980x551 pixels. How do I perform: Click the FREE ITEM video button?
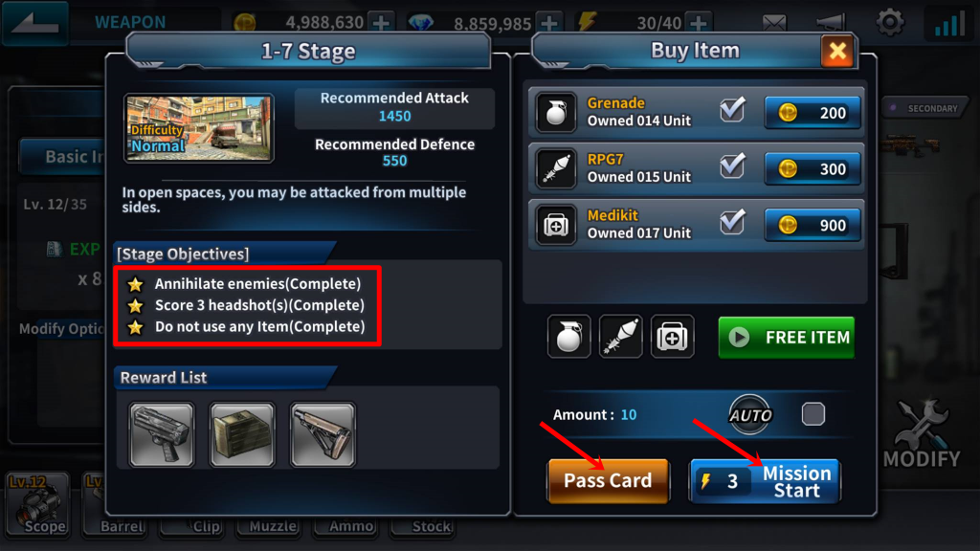(x=787, y=338)
